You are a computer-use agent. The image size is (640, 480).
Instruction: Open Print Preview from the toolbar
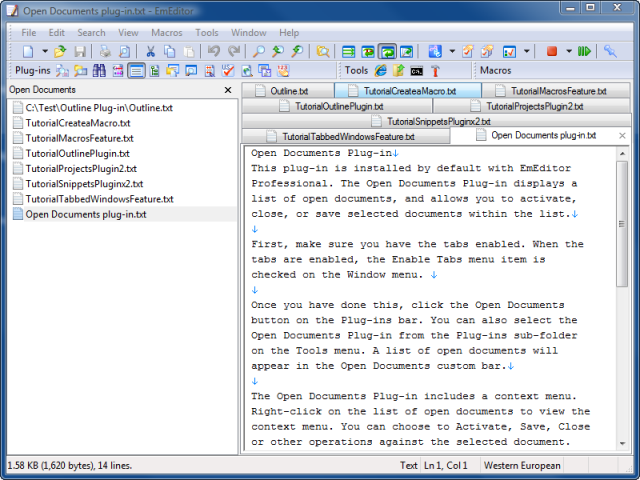(124, 51)
